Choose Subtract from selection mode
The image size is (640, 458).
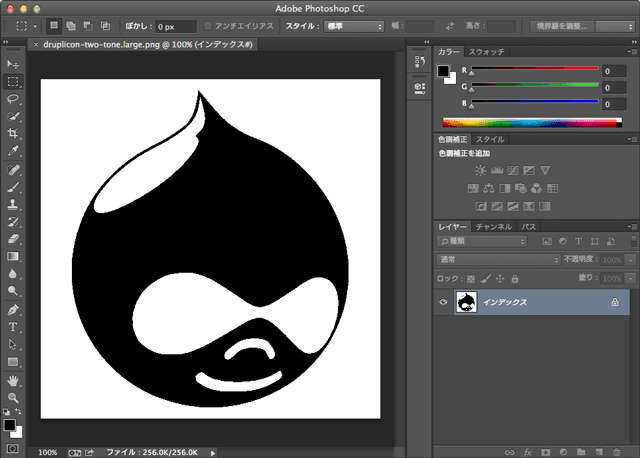[88, 26]
